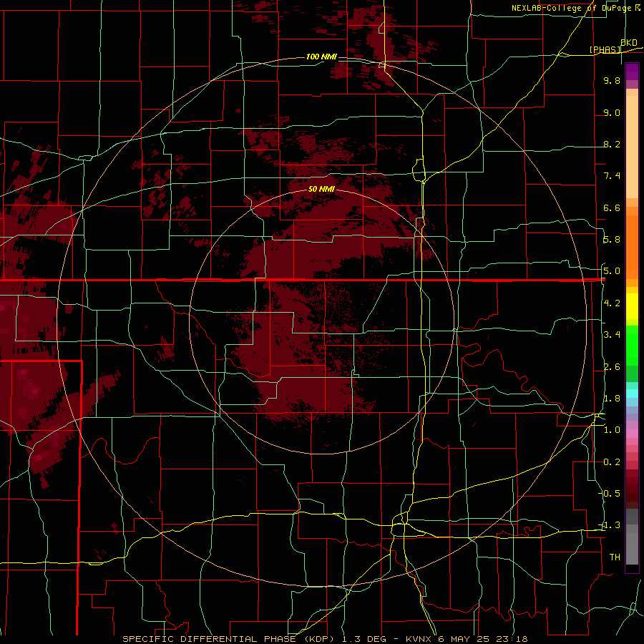Click the 7.4 value on the scale
644x644 pixels.
[x=612, y=176]
